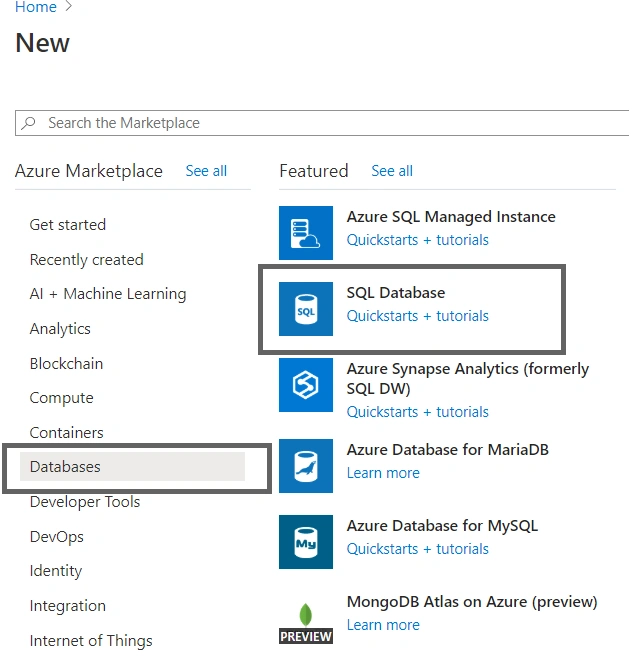634x666 pixels.
Task: Click the Azure Database for MySQL icon
Action: pyautogui.click(x=306, y=542)
